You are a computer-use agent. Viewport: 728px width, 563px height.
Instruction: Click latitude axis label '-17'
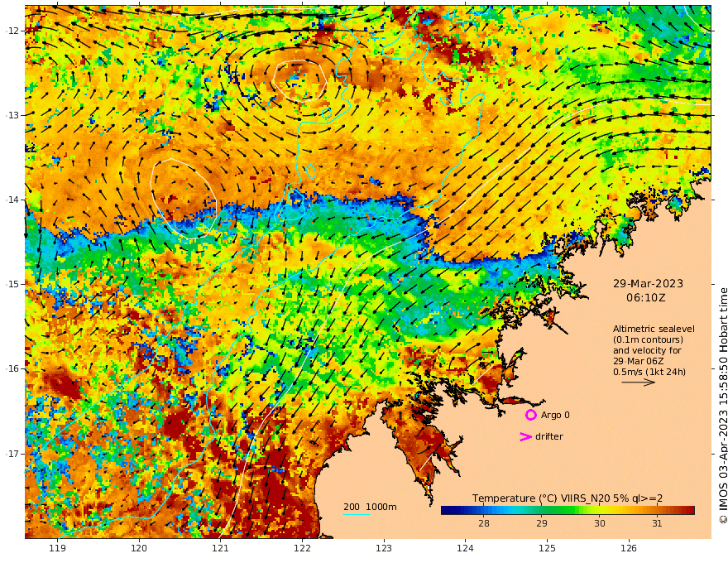12,454
